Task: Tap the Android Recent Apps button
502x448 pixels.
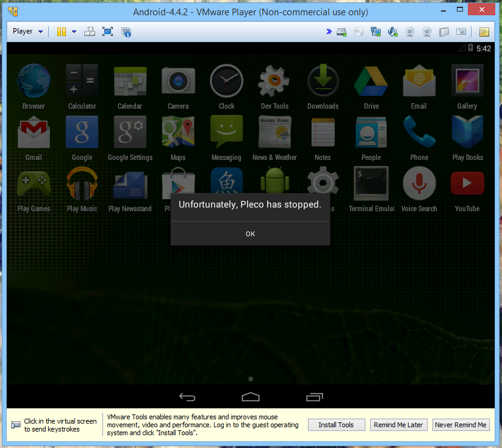Action: [314, 397]
